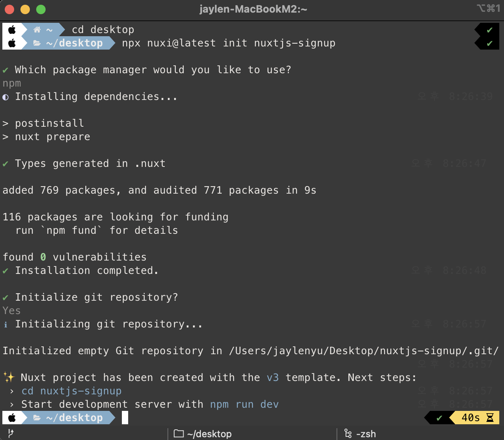Click the check mark before Types generated
504x440 pixels.
tap(6, 164)
